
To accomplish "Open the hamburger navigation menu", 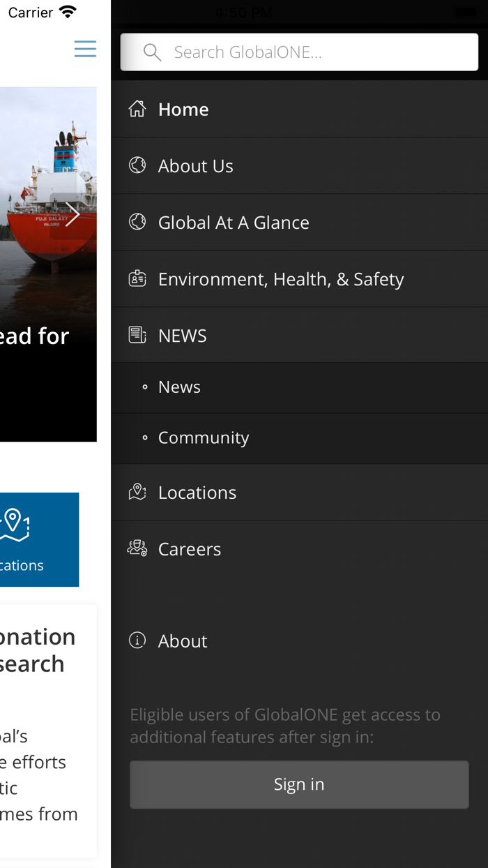I will (x=85, y=48).
